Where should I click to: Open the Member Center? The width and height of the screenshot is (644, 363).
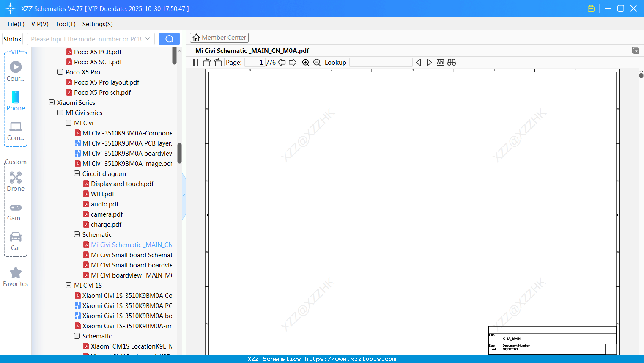(x=219, y=38)
